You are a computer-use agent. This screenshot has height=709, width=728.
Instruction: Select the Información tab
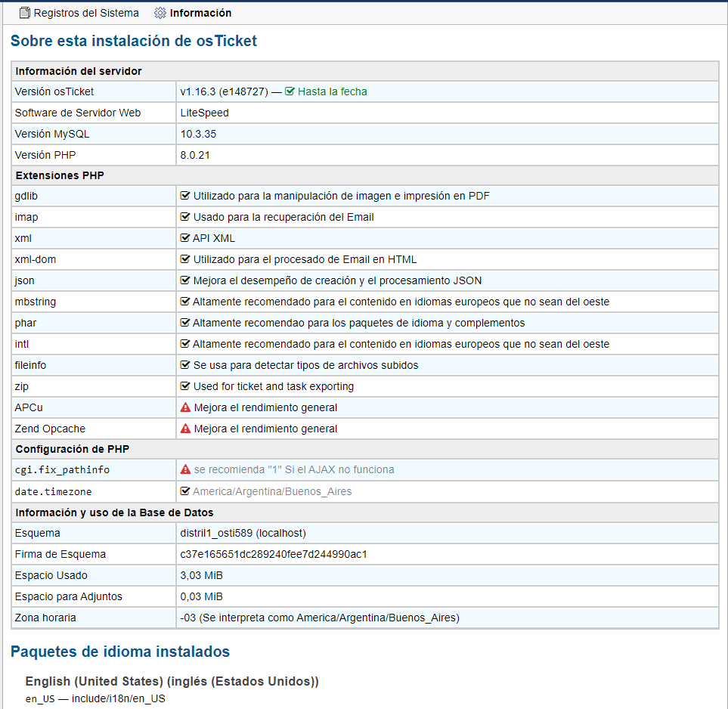[x=200, y=13]
